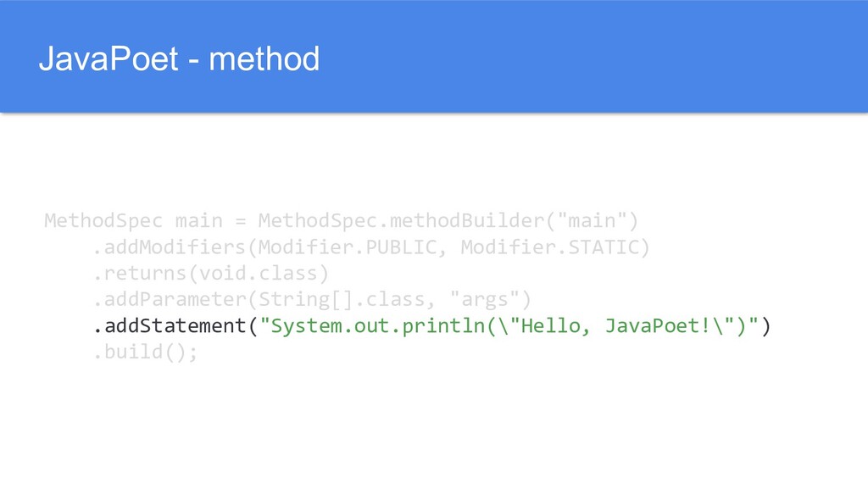This screenshot has height=488, width=868.
Task: Click the '.addParameter' method call
Action: point(170,300)
